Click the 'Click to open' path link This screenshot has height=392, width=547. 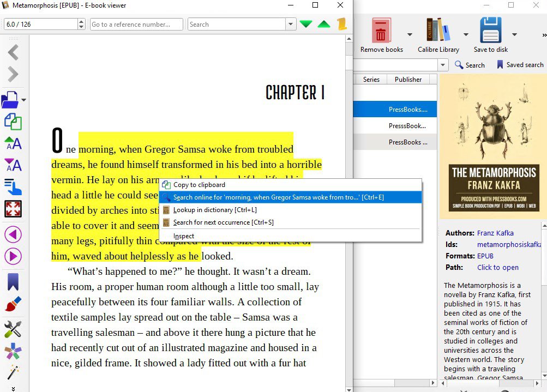click(497, 267)
